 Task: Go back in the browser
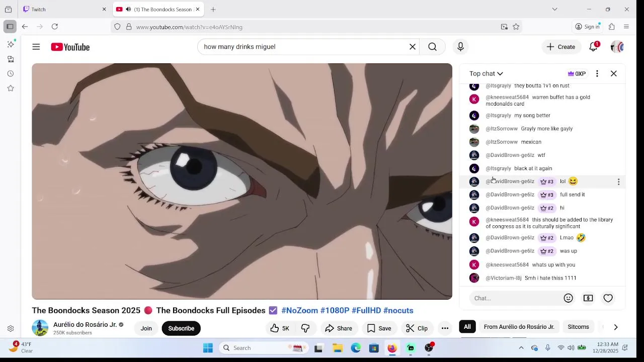pyautogui.click(x=25, y=27)
